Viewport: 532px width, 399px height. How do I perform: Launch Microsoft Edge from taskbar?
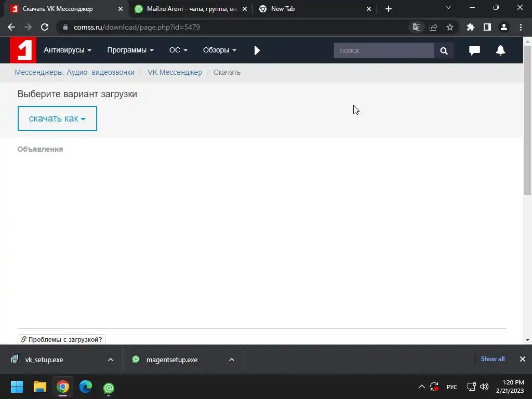coord(86,387)
